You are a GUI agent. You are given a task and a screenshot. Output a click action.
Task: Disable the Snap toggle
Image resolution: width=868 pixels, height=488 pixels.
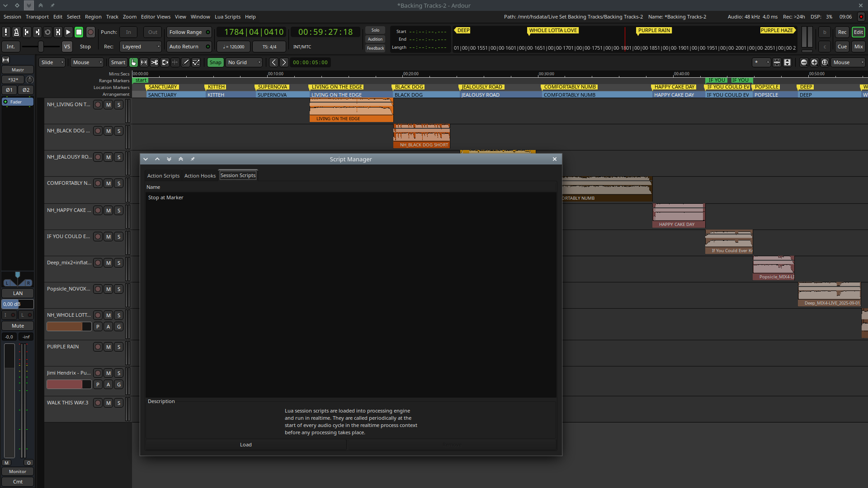click(215, 62)
